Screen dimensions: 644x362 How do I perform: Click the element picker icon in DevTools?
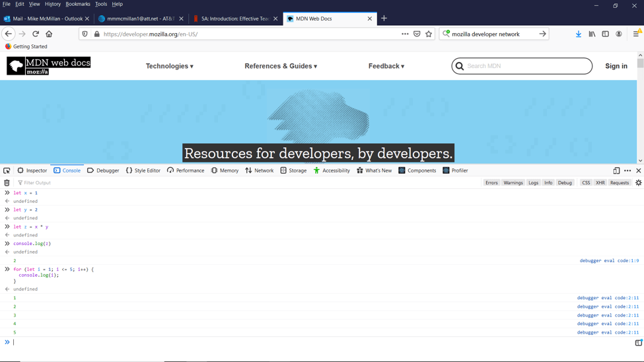(7, 170)
